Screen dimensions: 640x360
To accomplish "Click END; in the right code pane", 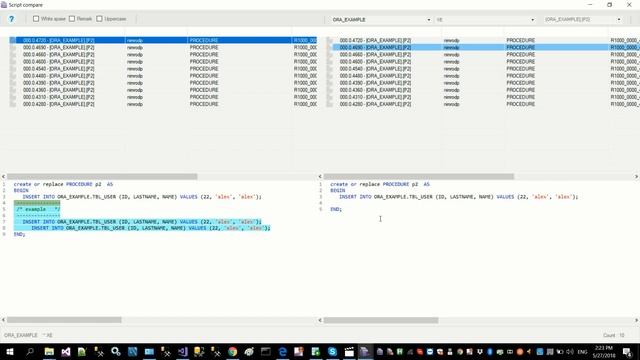I will coord(336,209).
